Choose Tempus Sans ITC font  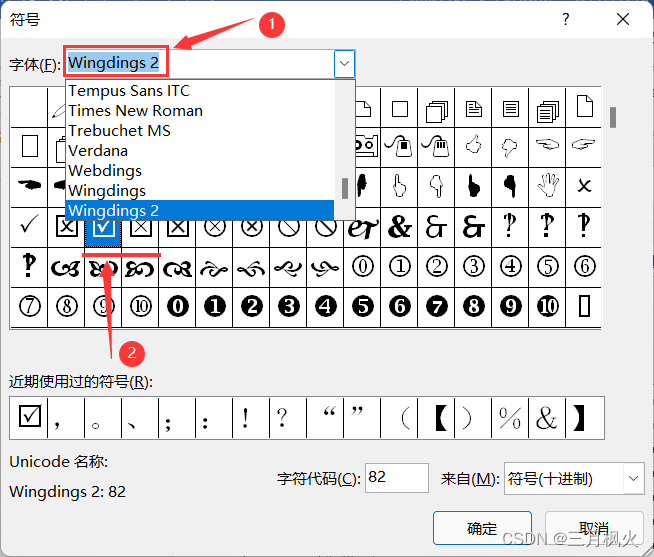pos(200,91)
